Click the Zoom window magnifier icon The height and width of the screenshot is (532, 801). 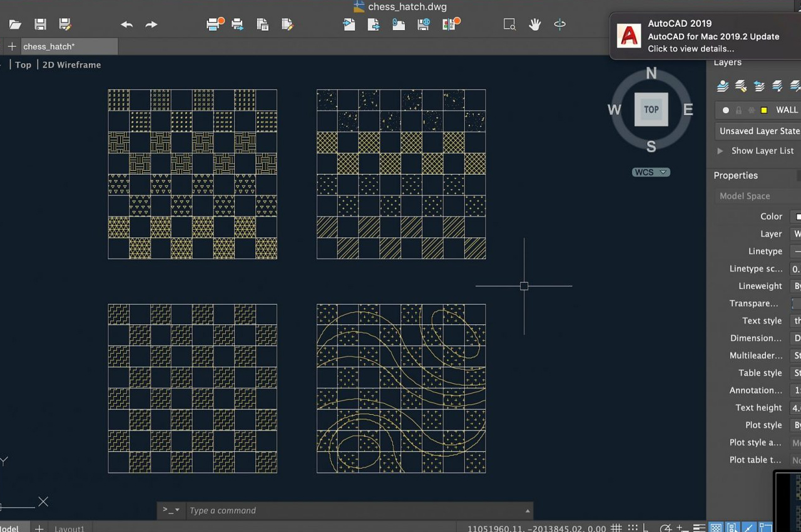509,24
